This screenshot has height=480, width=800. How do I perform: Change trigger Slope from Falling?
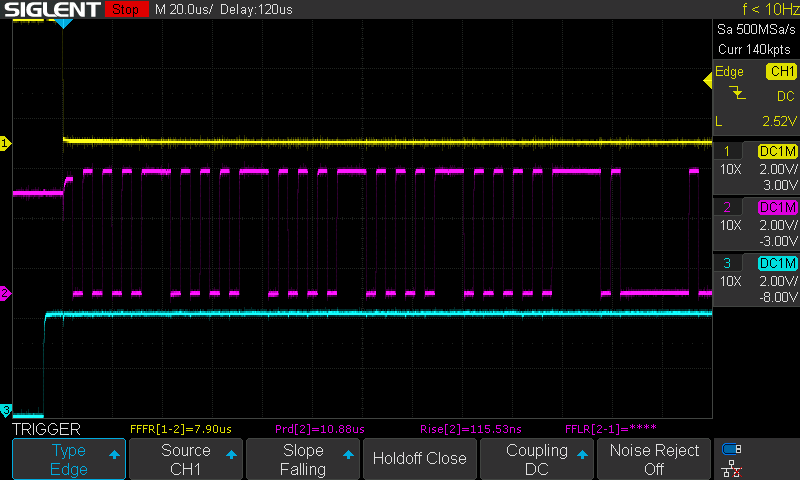(x=303, y=459)
